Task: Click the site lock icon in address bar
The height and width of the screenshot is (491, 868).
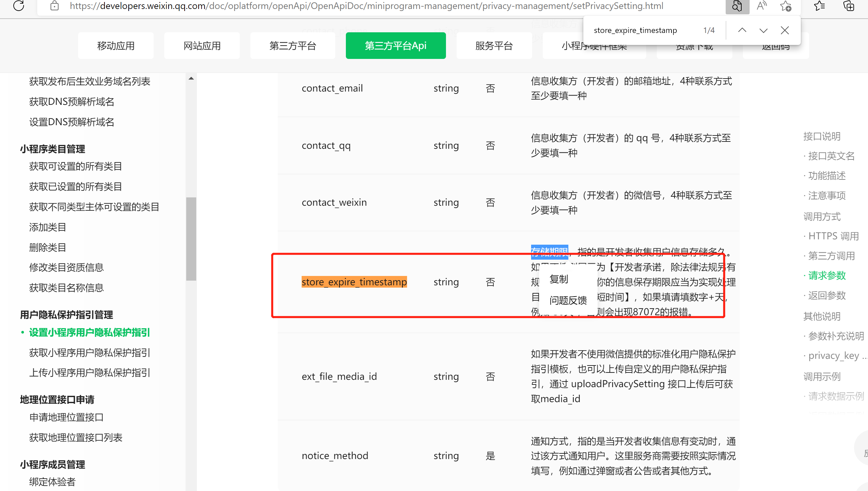Action: [54, 6]
